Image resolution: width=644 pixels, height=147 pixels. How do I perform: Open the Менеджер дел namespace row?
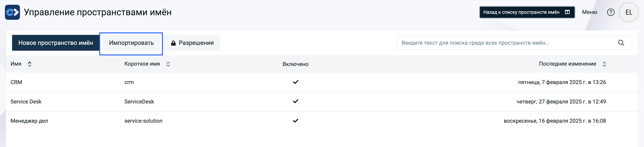click(x=322, y=121)
